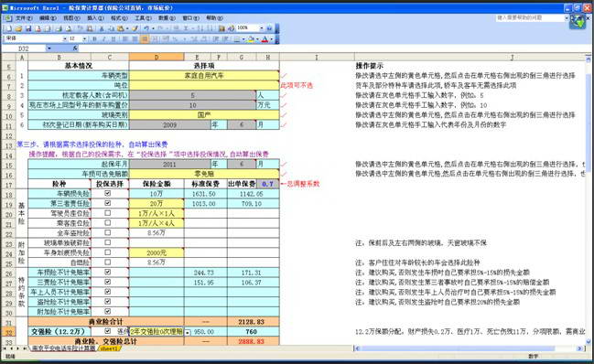Screen dimensions: 594x364
Task: Click the Open file icon
Action: click(x=18, y=28)
